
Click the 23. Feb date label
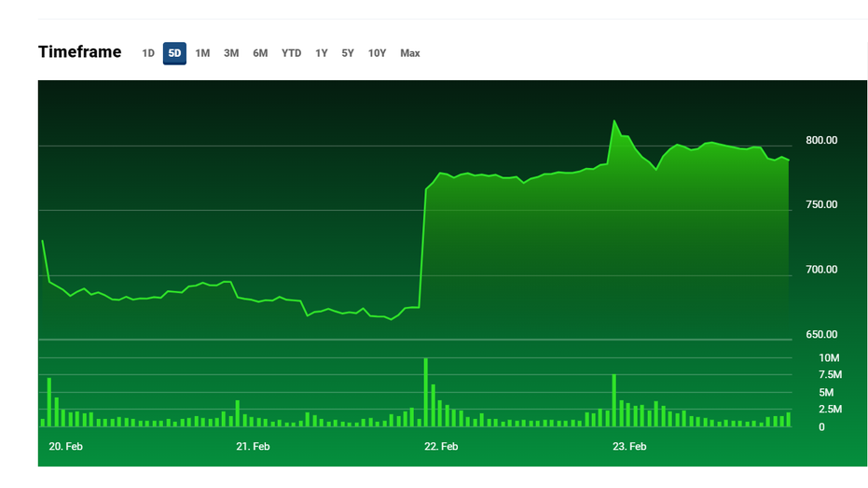[x=629, y=446]
